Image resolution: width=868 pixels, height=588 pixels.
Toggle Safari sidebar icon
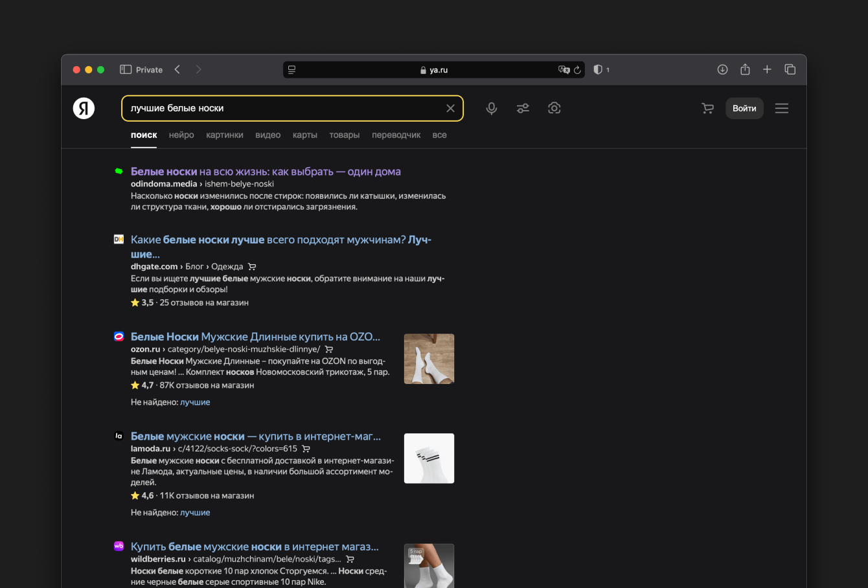click(x=126, y=69)
